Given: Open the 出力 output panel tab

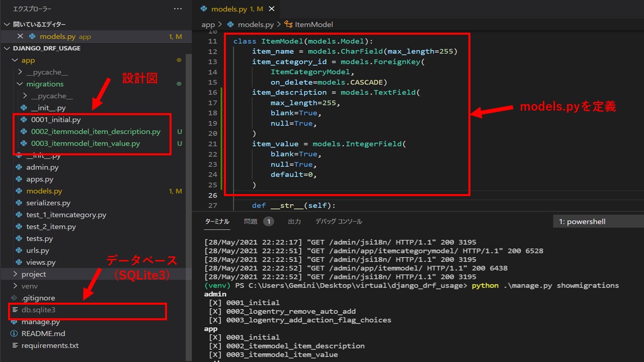Looking at the screenshot, I should (x=294, y=222).
